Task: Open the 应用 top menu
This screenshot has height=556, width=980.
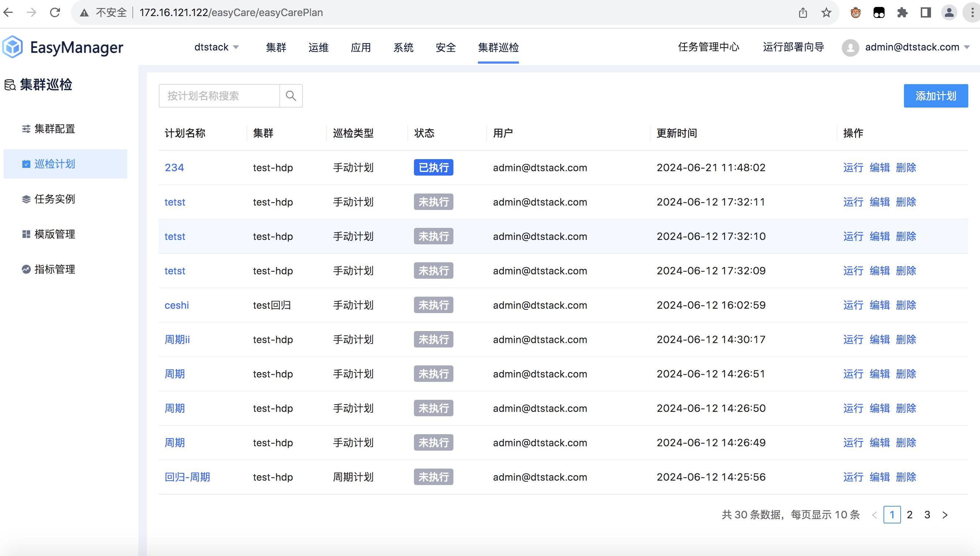Action: pyautogui.click(x=361, y=47)
